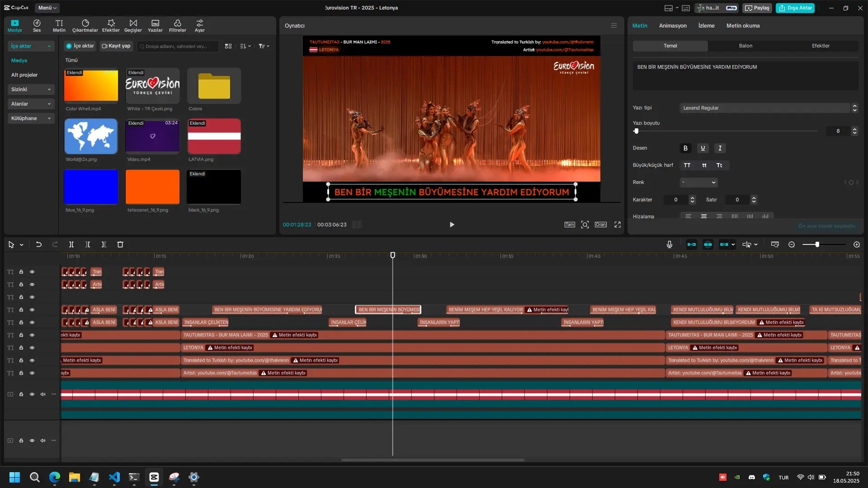Screen dimensions: 868x488
Task: Open the Yazılar captions panel
Action: [155, 26]
